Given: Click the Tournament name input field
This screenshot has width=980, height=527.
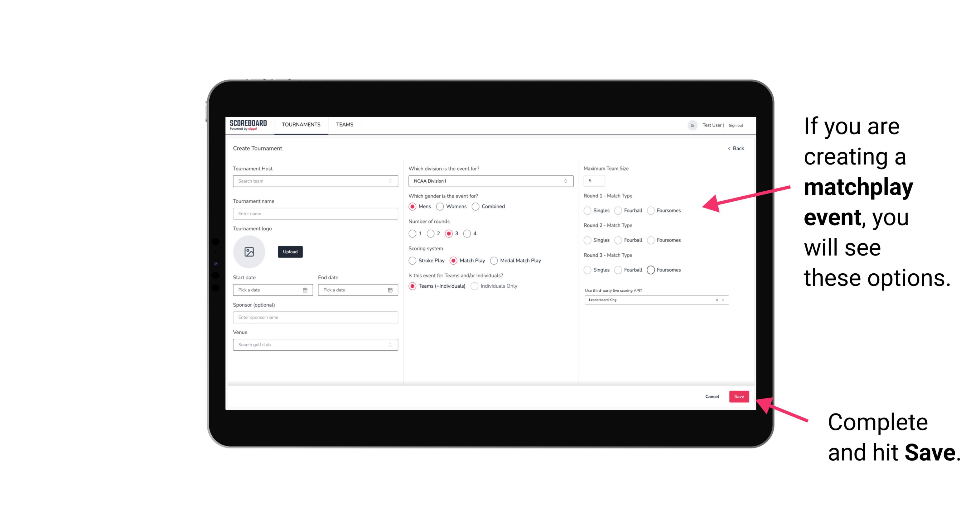Looking at the screenshot, I should pyautogui.click(x=316, y=213).
